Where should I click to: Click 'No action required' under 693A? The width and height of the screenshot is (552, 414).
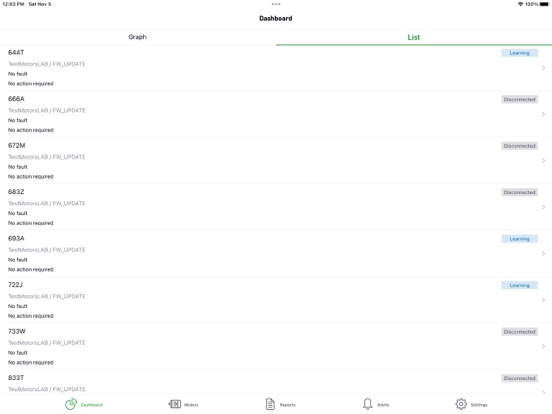click(31, 270)
